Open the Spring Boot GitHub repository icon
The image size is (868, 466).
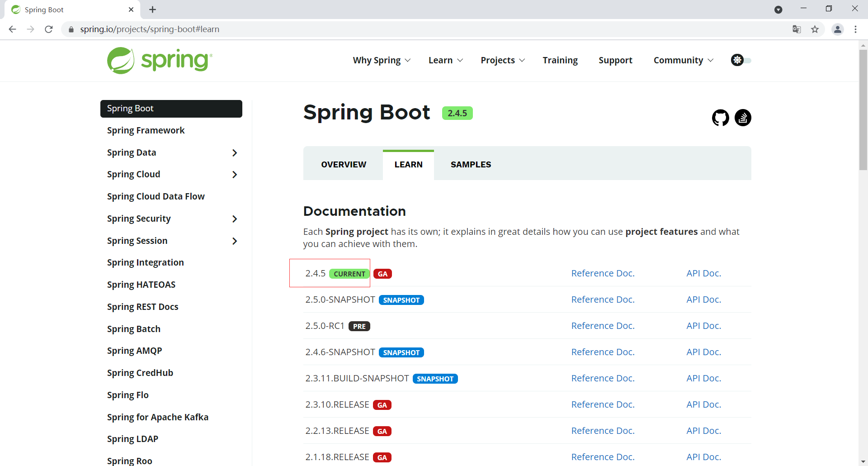click(x=720, y=118)
